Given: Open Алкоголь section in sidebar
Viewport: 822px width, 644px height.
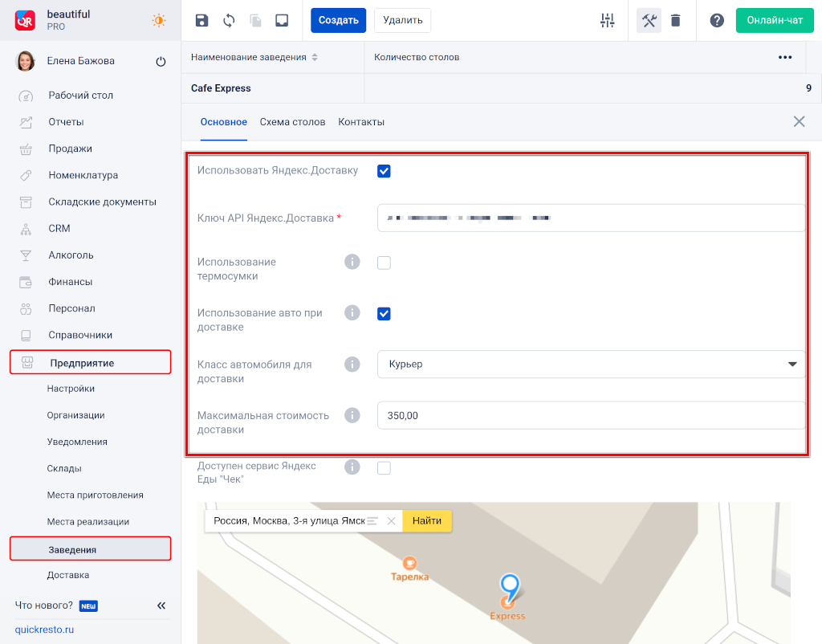Looking at the screenshot, I should click(x=71, y=255).
